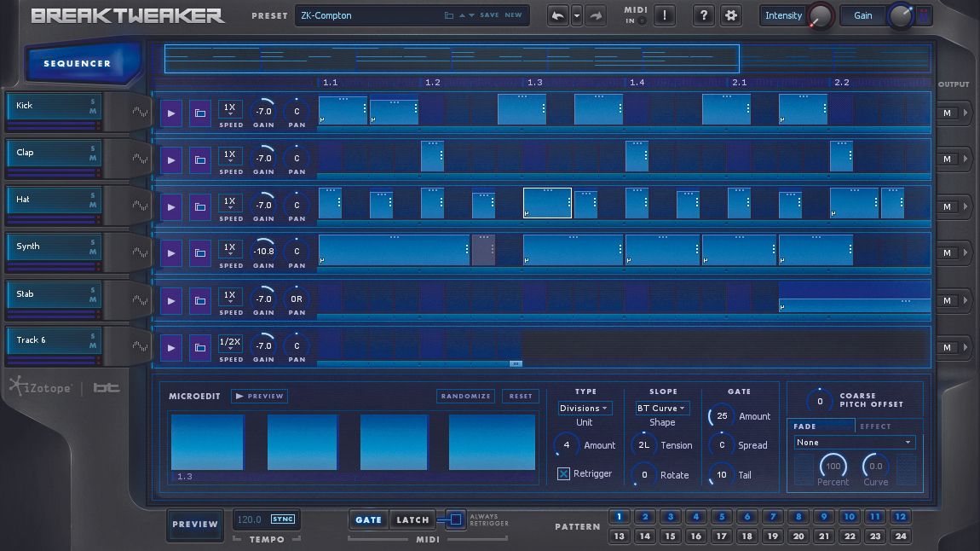This screenshot has width=980, height=551.
Task: Click the Randomize button
Action: click(x=465, y=396)
